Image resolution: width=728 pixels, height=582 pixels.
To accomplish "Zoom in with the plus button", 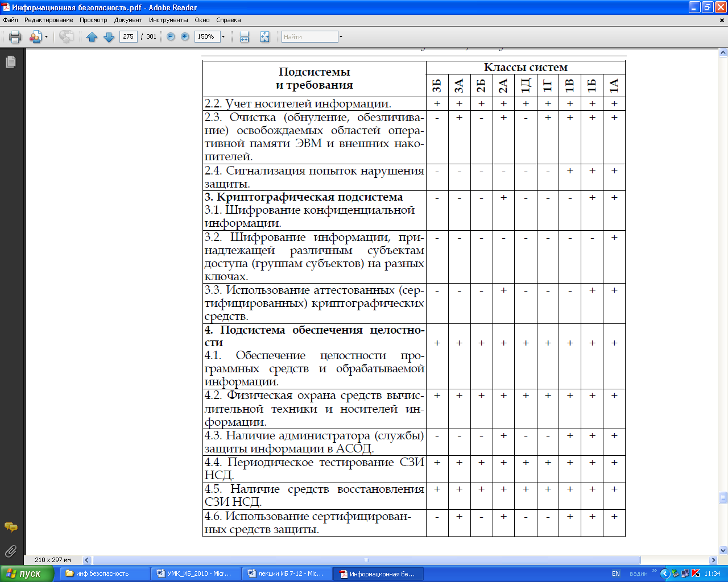I will (185, 36).
